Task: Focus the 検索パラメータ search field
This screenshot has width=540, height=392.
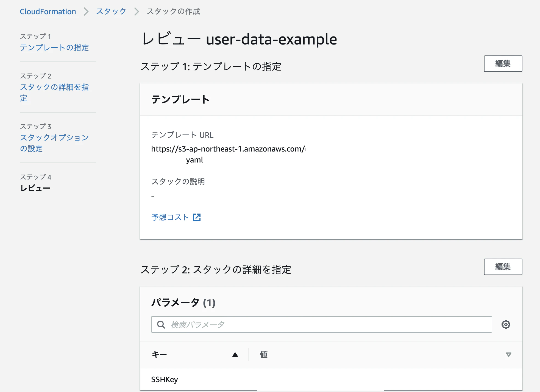Action: tap(321, 324)
